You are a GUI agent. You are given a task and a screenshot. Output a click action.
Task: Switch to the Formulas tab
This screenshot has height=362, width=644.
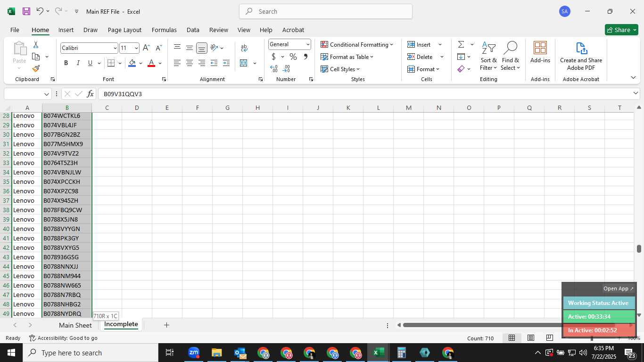click(x=164, y=30)
